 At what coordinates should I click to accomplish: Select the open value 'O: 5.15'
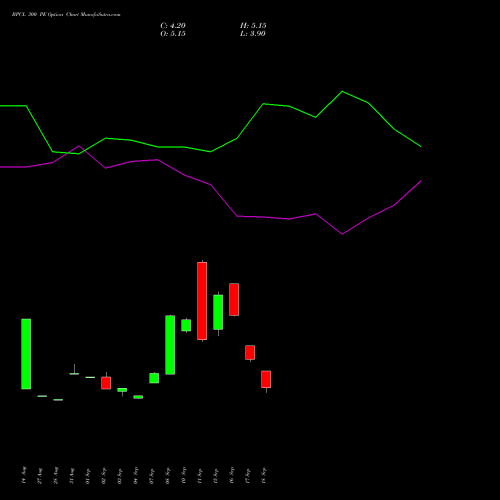pyautogui.click(x=173, y=34)
